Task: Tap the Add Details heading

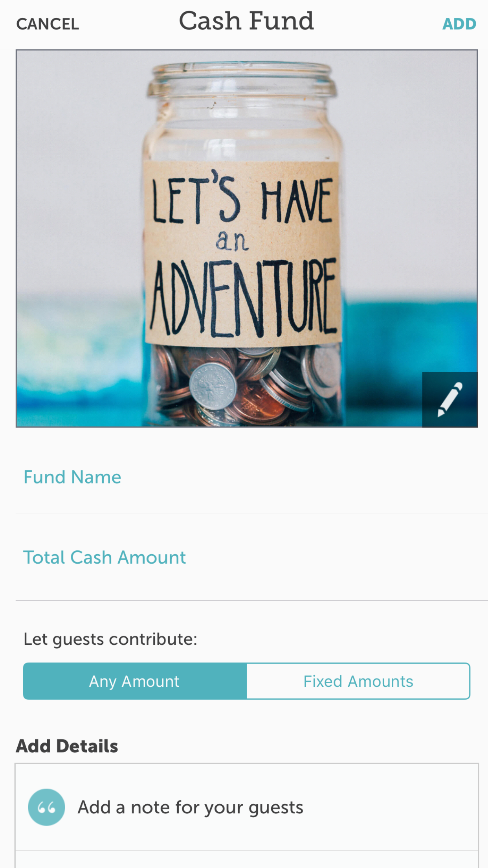Action: [x=67, y=746]
